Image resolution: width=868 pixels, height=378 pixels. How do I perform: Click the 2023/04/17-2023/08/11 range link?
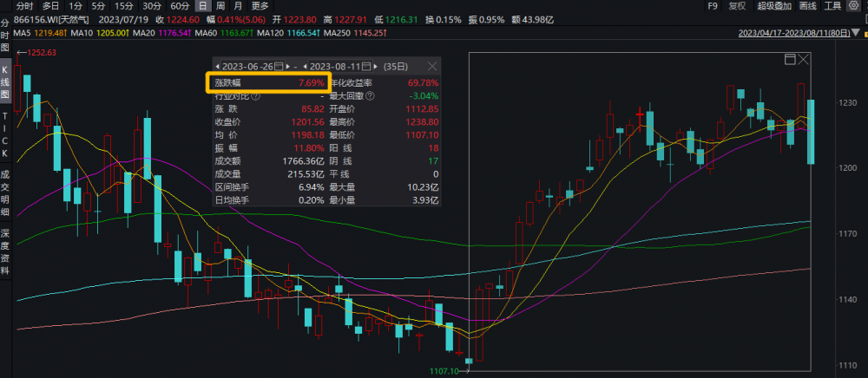[x=794, y=33]
